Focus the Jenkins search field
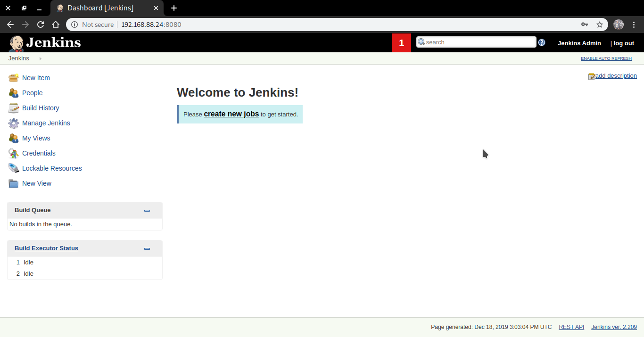Screen dimensions: 644x337 [x=476, y=42]
